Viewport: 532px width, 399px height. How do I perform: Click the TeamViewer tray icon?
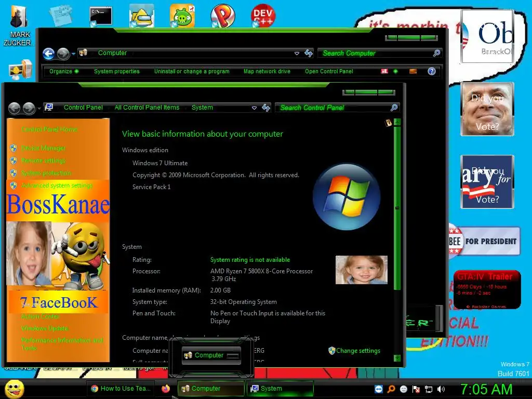tap(379, 389)
